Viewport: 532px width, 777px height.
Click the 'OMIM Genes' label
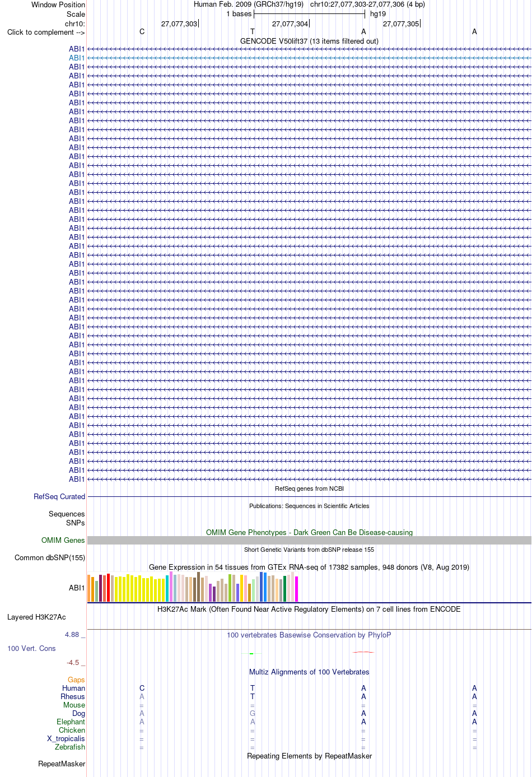63,540
